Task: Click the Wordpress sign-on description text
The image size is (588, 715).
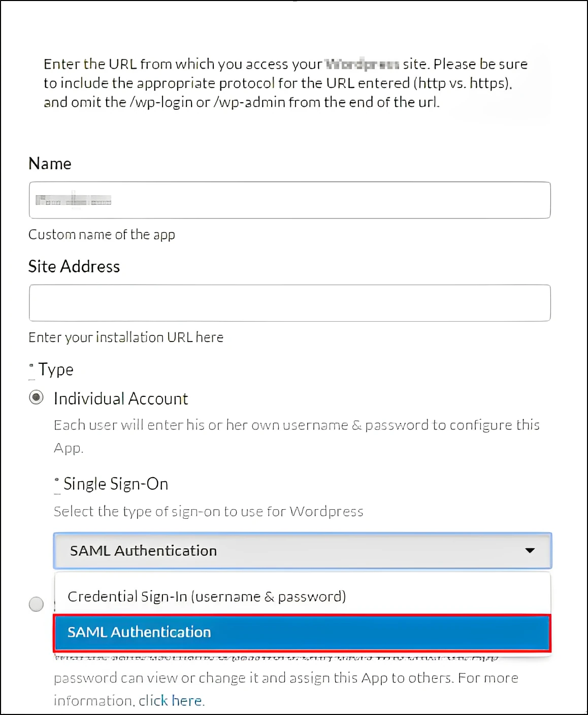Action: [208, 511]
